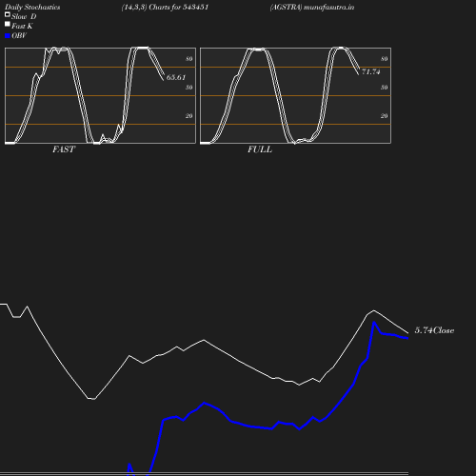The height and width of the screenshot is (476, 476).
Task: Click the 50 axis label in FAST chart
Action: coord(189,88)
